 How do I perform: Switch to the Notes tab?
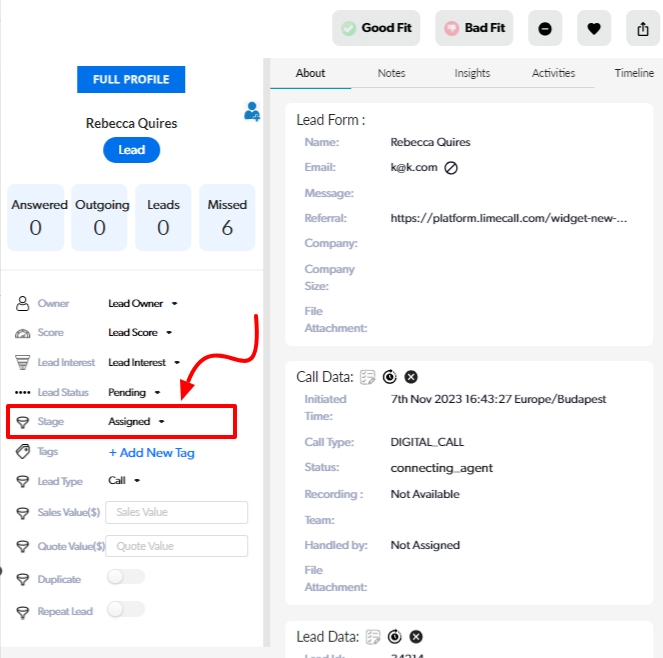coord(391,73)
